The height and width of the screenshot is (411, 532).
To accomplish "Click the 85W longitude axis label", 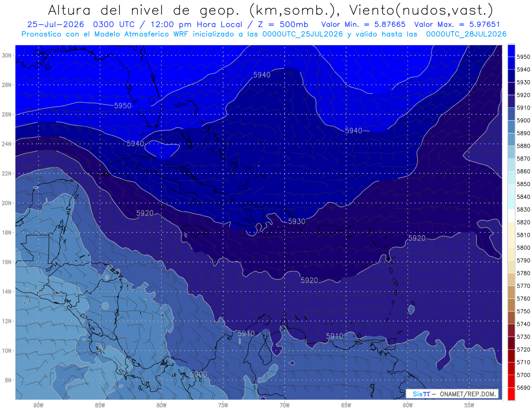I will click(100, 405).
